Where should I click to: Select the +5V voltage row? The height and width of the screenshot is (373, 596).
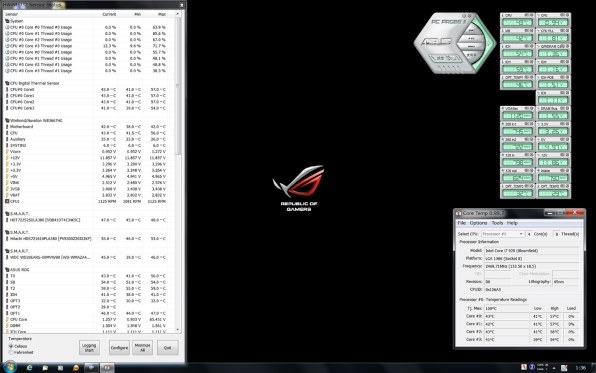[86, 176]
